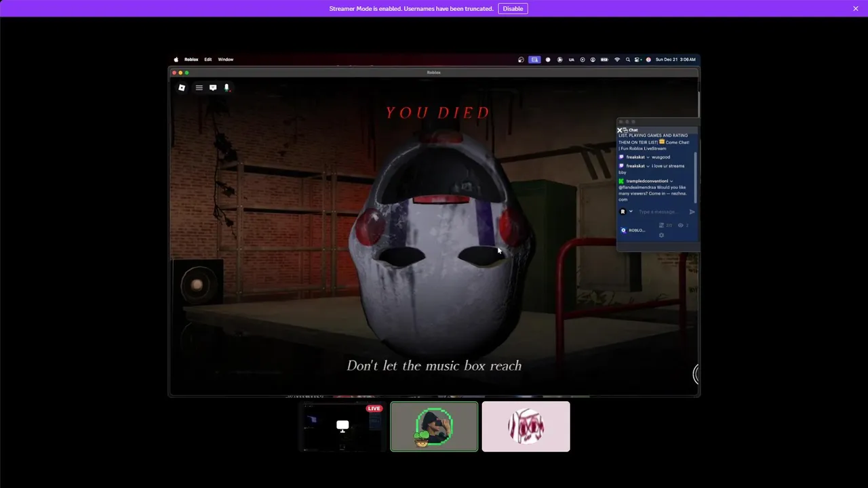Image resolution: width=868 pixels, height=488 pixels.
Task: Click the Twitch badge on the wusgood message
Action: [622, 157]
